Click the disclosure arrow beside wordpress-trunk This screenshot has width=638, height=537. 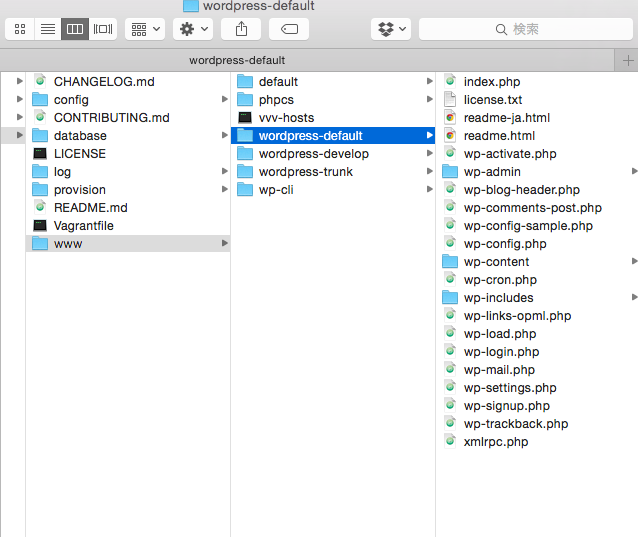coord(429,171)
